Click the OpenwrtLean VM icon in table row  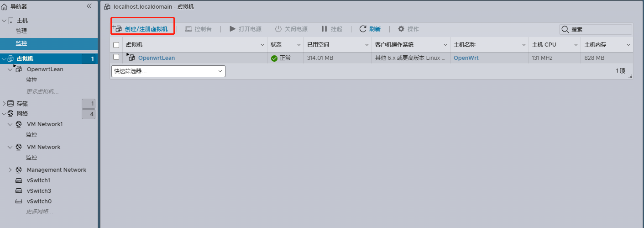click(131, 58)
